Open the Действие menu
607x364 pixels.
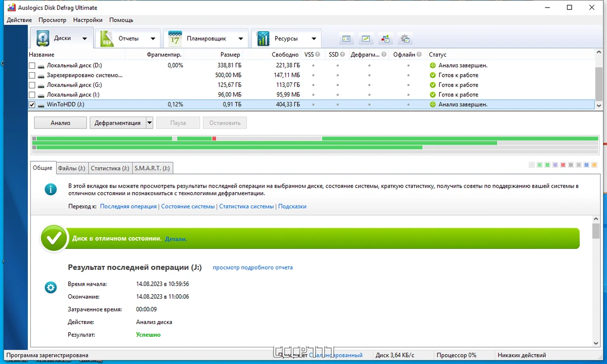pyautogui.click(x=20, y=20)
